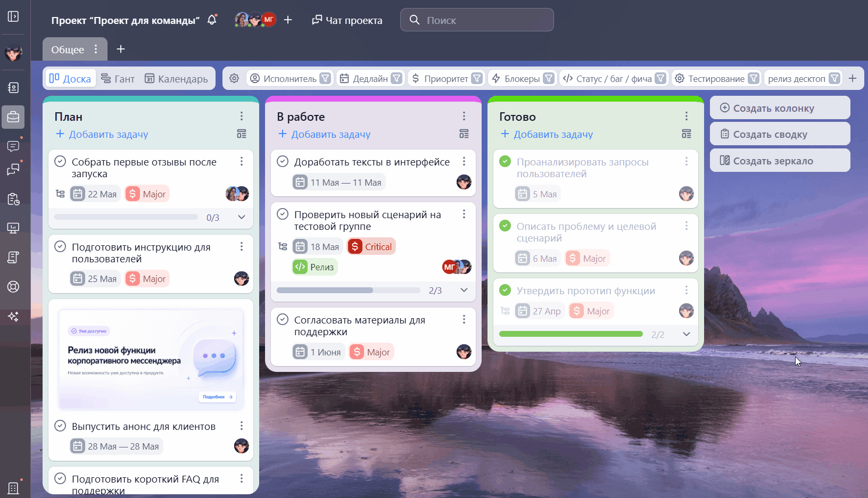Open column view icon in План column

pos(242,134)
